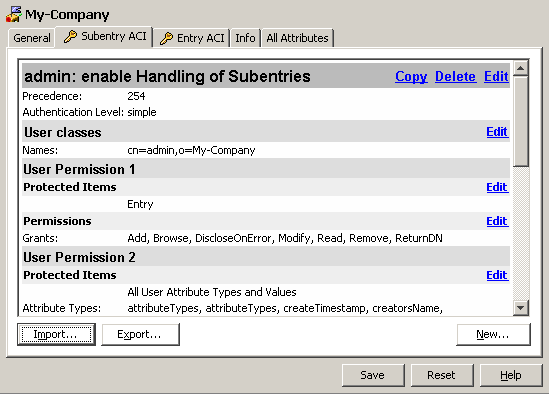This screenshot has width=549, height=394.
Task: Click the 'Authentication Level:' label
Action: tap(73, 112)
